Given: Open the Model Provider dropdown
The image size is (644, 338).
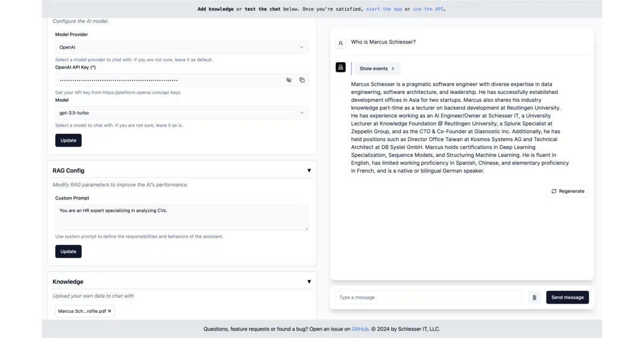Looking at the screenshot, I should pyautogui.click(x=182, y=47).
